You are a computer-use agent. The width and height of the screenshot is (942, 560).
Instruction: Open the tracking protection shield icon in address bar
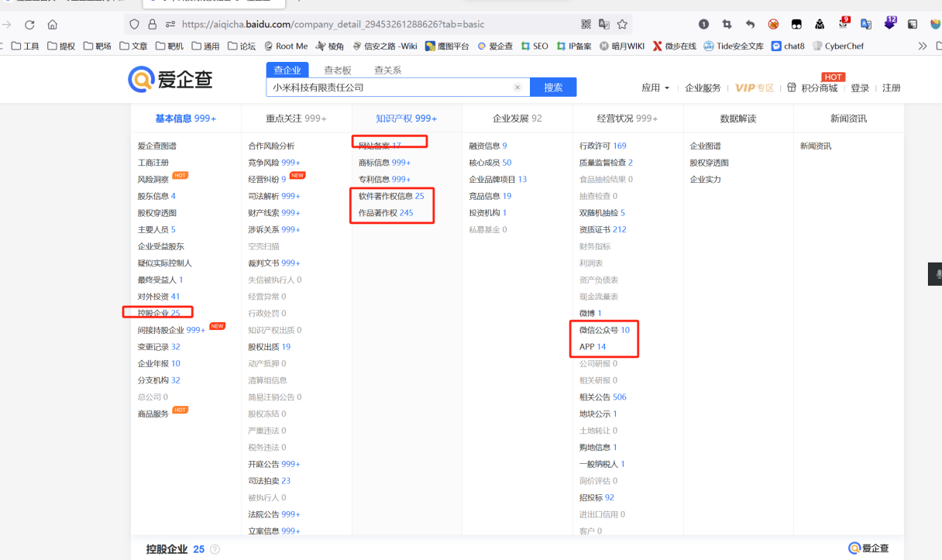pyautogui.click(x=135, y=25)
